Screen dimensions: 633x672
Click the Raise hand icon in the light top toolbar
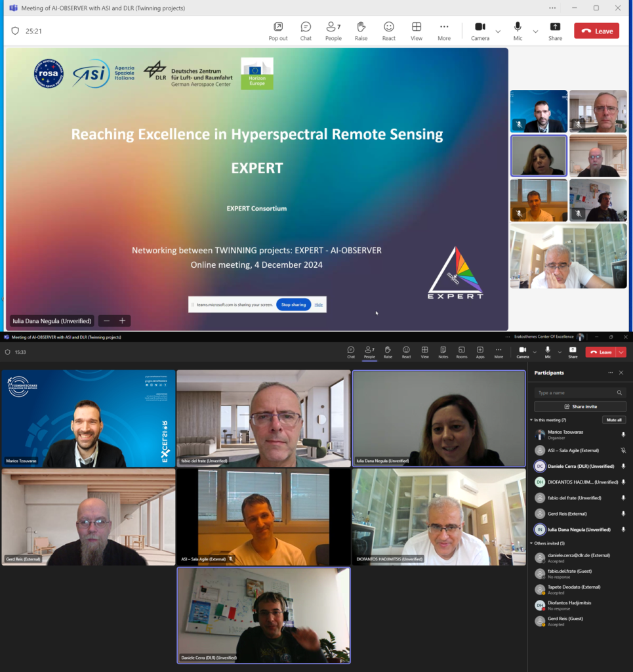361,27
